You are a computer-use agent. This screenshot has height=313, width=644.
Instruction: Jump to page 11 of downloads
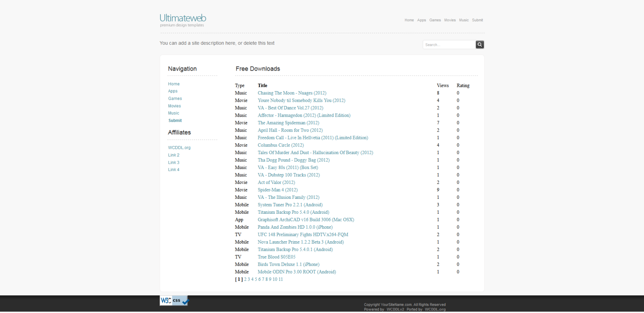[280, 280]
